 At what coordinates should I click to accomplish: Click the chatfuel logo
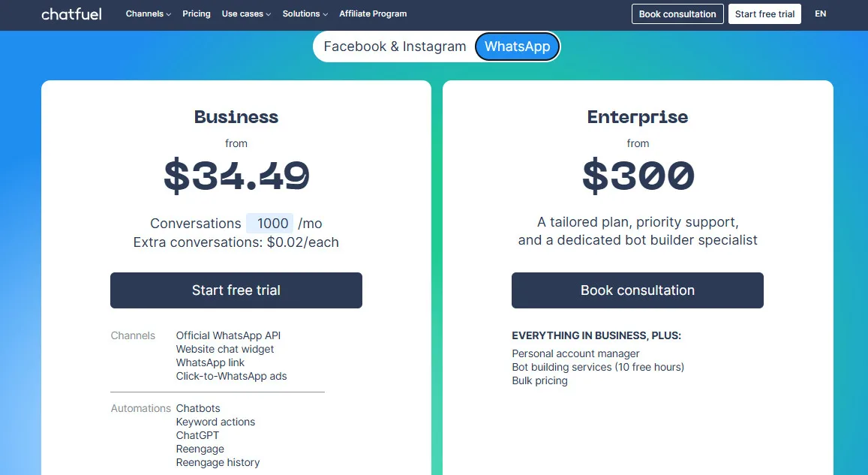[x=71, y=14]
